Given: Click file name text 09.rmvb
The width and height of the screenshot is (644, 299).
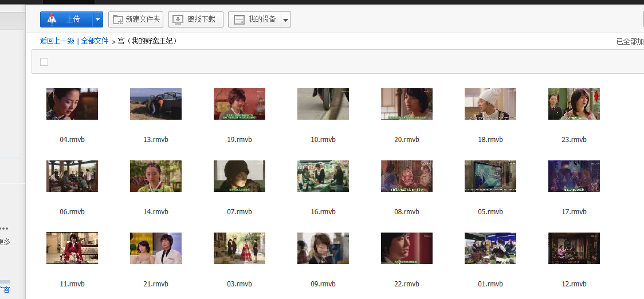Looking at the screenshot, I should click(323, 284).
